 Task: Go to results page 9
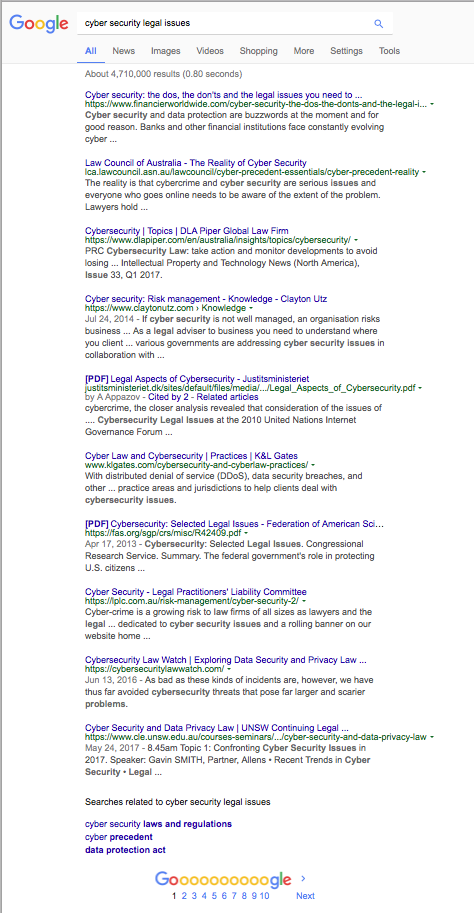[x=254, y=896]
